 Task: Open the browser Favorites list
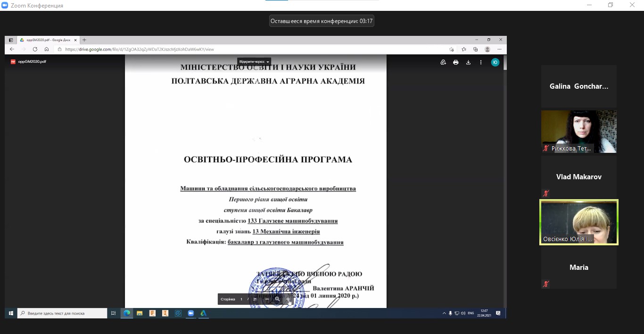click(x=464, y=49)
